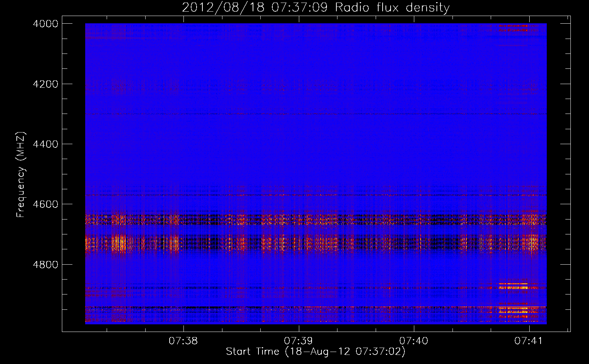Click the 'Frequency (MHZ)' y-axis label
Image resolution: width=589 pixels, height=364 pixels.
pyautogui.click(x=21, y=175)
